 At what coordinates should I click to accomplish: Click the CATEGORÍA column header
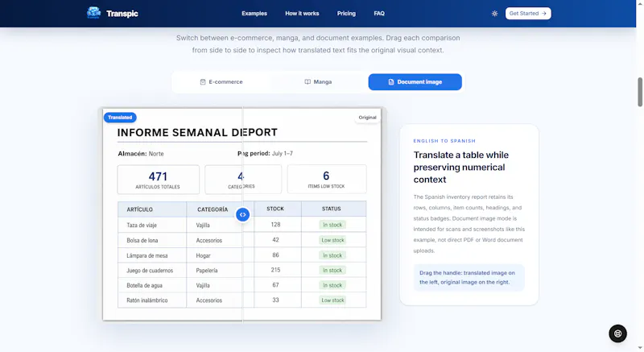pos(213,209)
